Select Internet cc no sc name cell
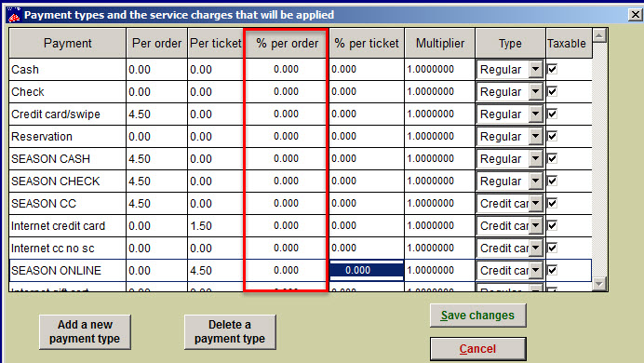Screen dimensions: 644x363 pyautogui.click(x=67, y=249)
